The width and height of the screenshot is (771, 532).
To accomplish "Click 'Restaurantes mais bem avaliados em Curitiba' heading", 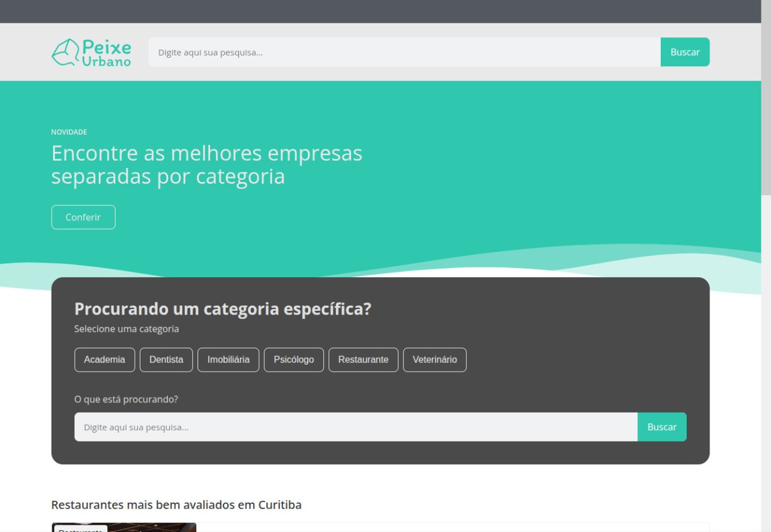I will coord(176,505).
